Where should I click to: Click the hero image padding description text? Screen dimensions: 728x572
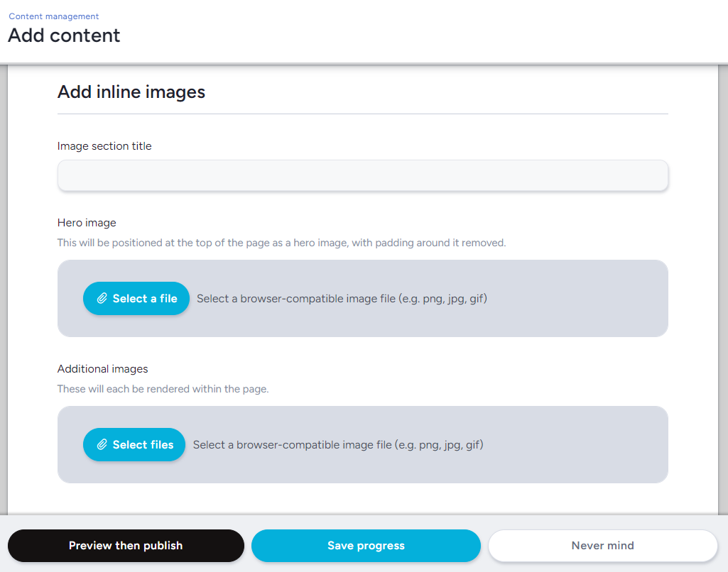coord(281,243)
